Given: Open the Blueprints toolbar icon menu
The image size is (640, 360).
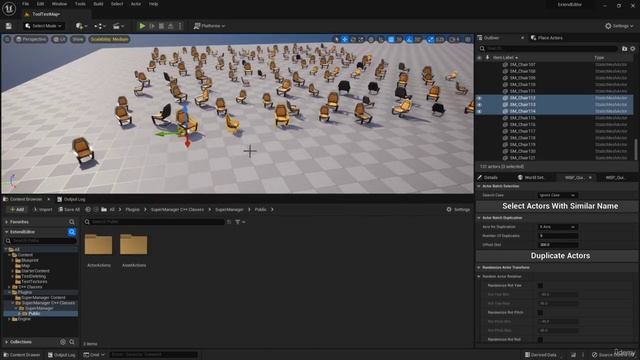Looking at the screenshot, I should pos(99,26).
